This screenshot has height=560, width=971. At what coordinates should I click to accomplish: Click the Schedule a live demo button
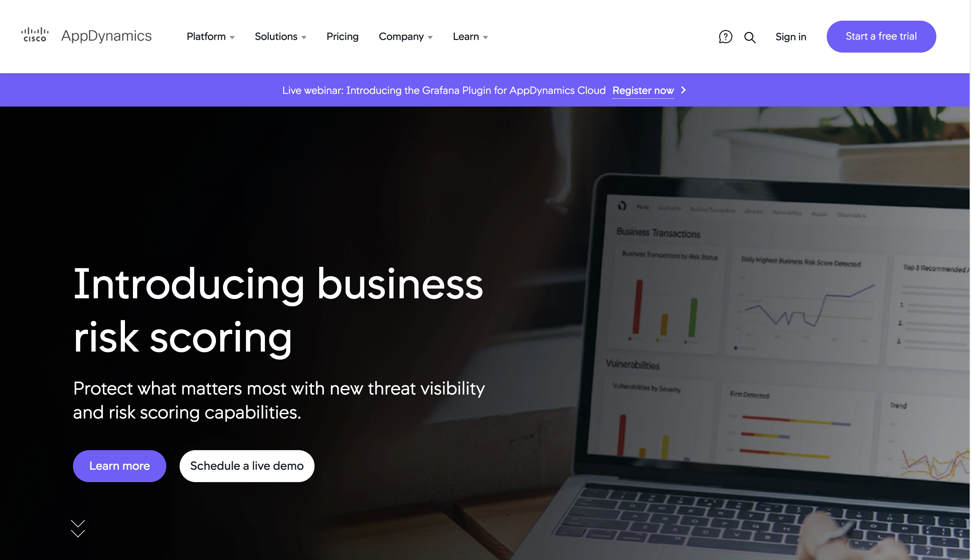click(x=247, y=466)
